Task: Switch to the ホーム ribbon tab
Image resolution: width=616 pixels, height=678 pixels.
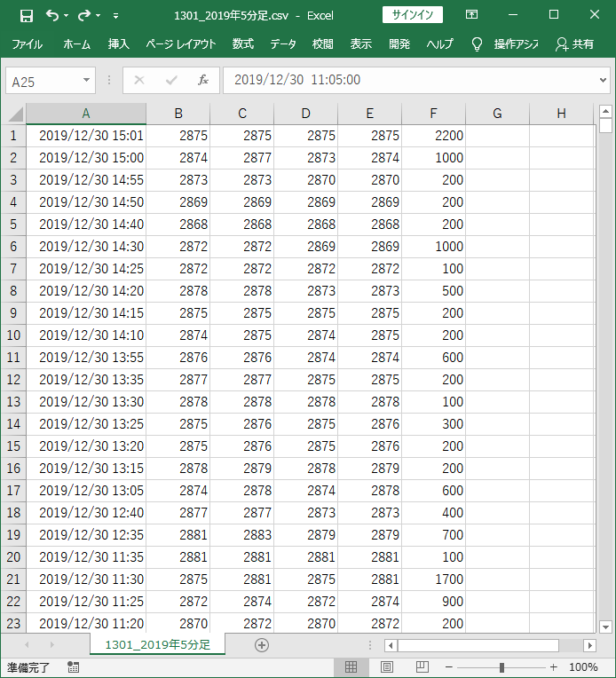Action: click(x=76, y=43)
